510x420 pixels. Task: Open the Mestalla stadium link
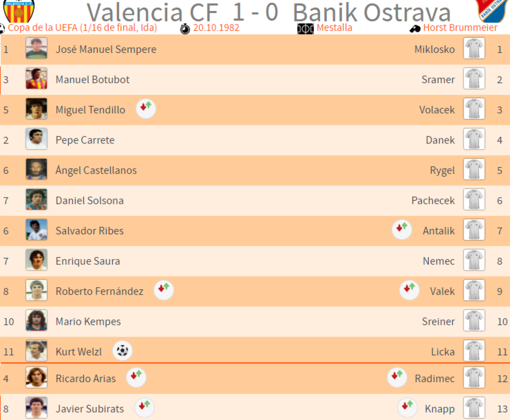tap(334, 28)
